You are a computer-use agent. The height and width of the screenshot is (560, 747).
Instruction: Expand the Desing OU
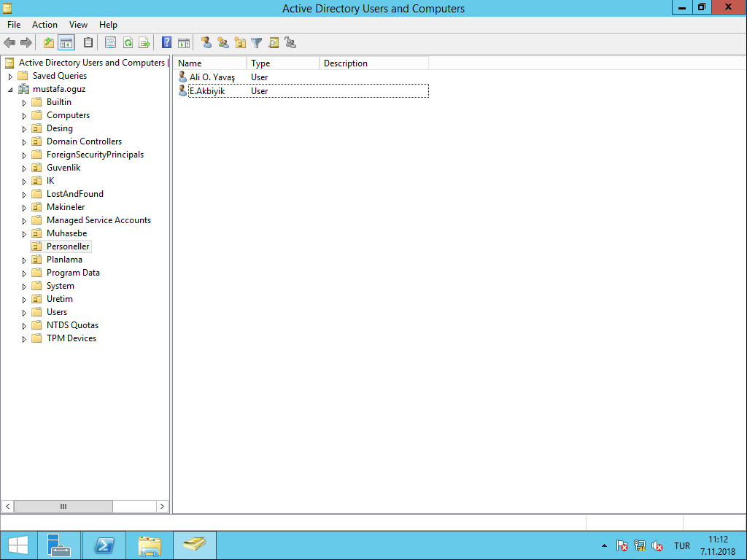pyautogui.click(x=24, y=128)
